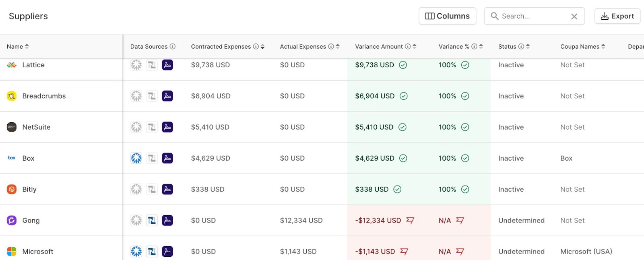Open Microsoft supplier logo
The width and height of the screenshot is (644, 260).
[12, 252]
